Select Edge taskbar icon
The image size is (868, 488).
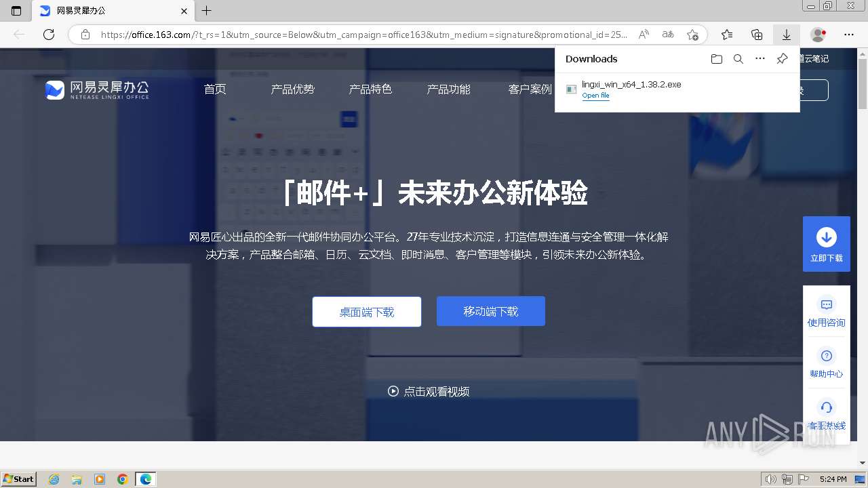pos(146,479)
